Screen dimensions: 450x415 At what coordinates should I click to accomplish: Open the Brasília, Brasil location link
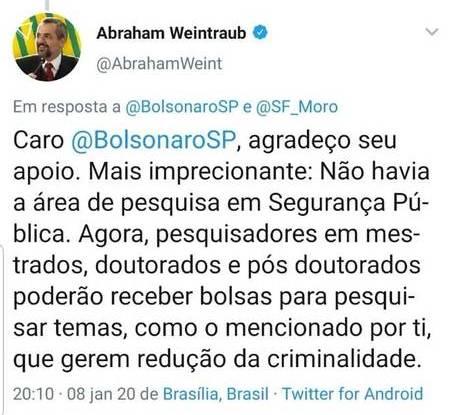(x=216, y=394)
